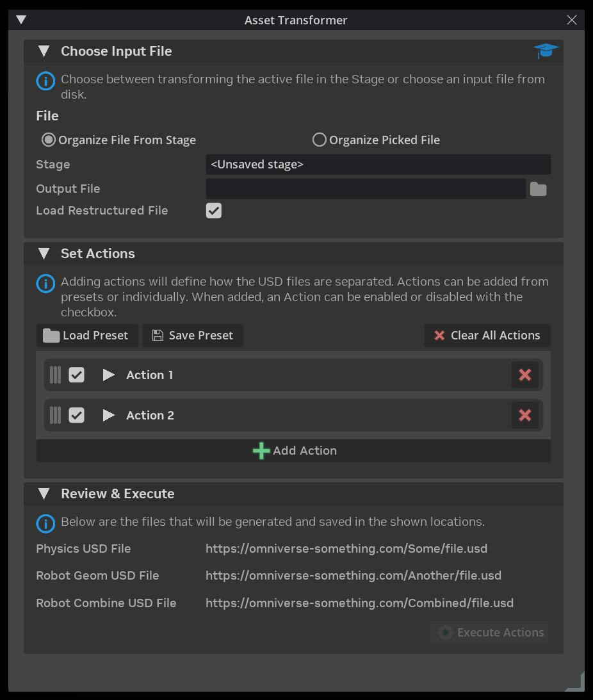Expand Action 1 details arrow
This screenshot has width=593, height=700.
[109, 375]
